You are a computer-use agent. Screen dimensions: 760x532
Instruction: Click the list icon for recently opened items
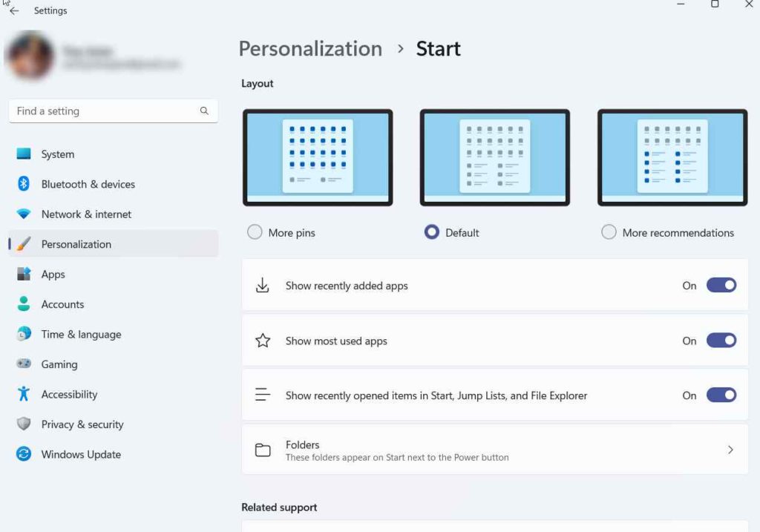point(263,395)
